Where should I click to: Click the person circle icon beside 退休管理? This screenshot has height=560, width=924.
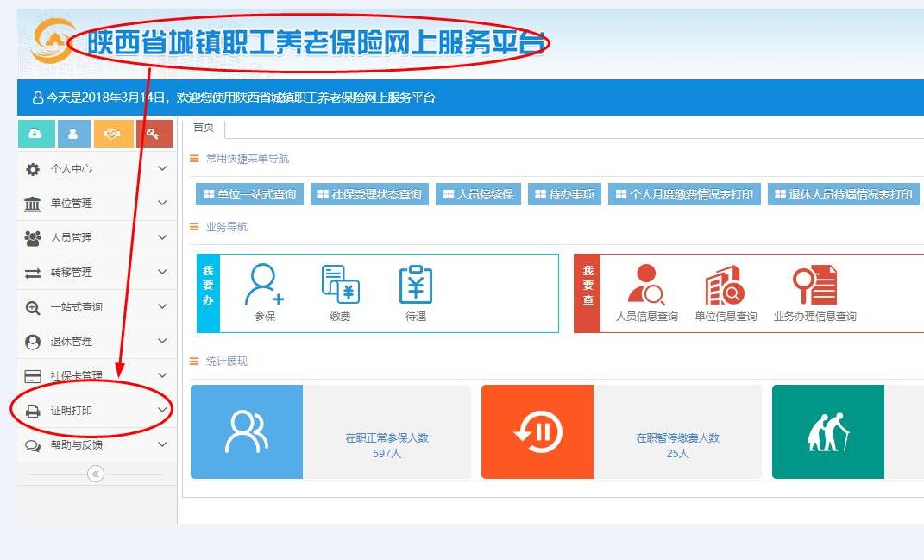33,342
